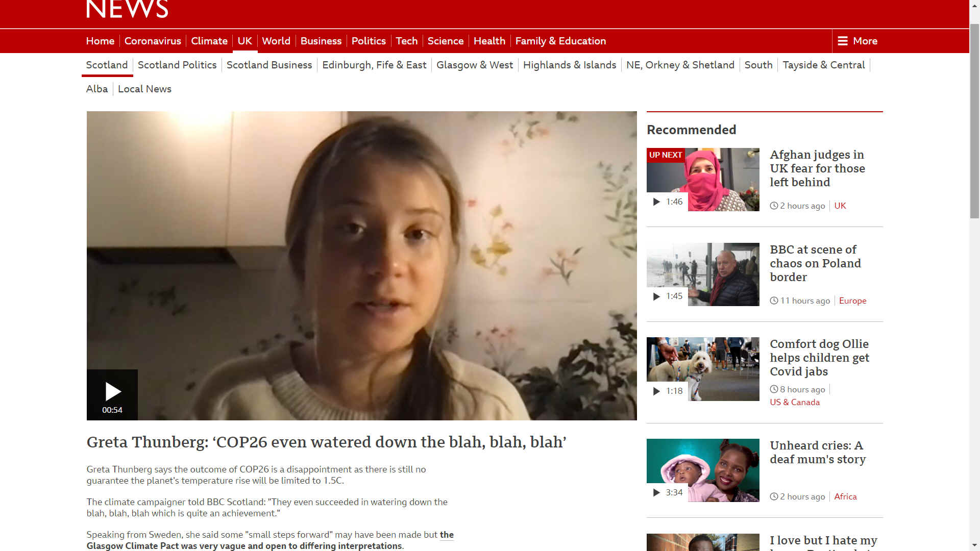980x551 pixels.
Task: Go to the Home section
Action: click(100, 41)
